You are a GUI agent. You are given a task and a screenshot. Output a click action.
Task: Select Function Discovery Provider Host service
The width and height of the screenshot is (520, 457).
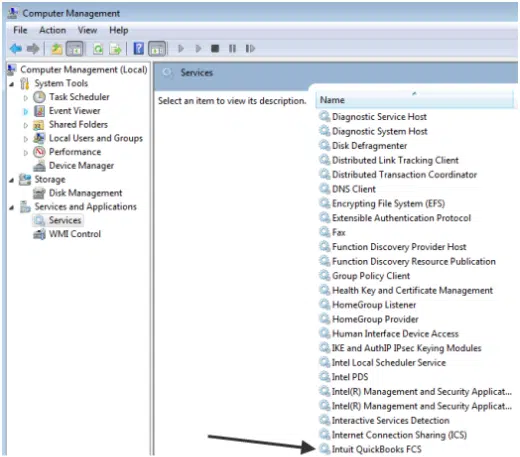[x=399, y=247]
